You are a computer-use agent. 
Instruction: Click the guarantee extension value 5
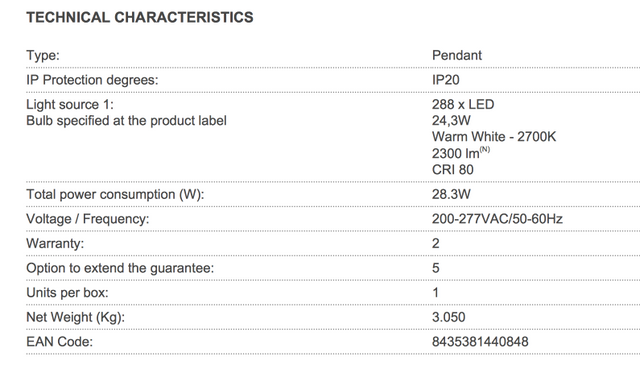[x=436, y=268]
